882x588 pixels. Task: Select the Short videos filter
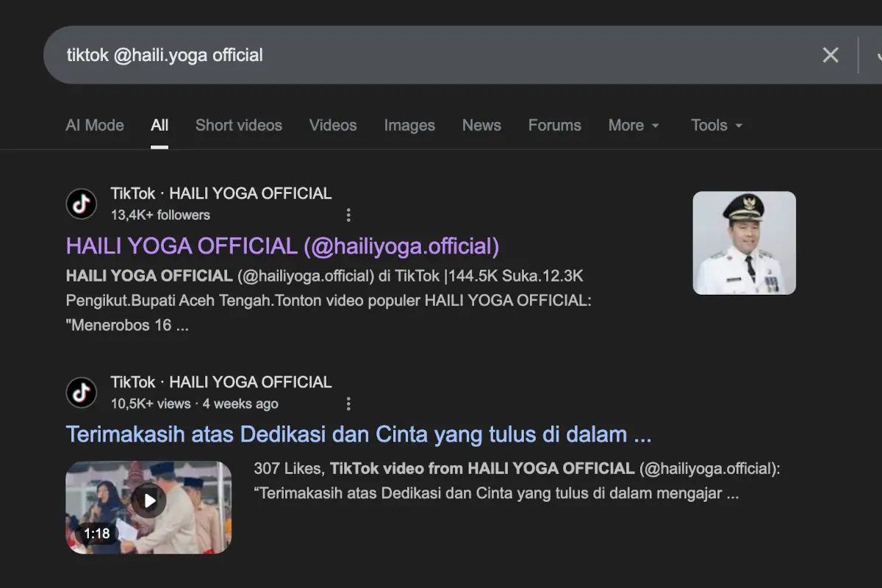[x=239, y=125]
